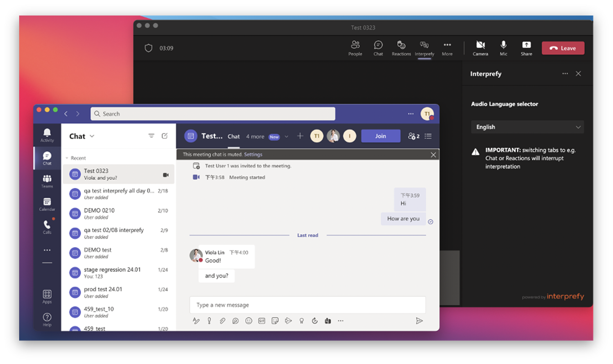The width and height of the screenshot is (613, 364).
Task: View the 2 participants in chat
Action: (414, 136)
